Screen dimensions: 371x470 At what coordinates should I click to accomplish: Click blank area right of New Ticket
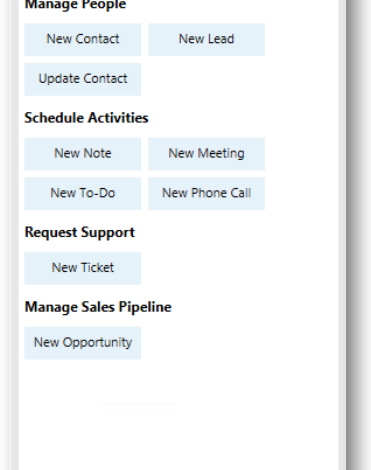(x=207, y=268)
